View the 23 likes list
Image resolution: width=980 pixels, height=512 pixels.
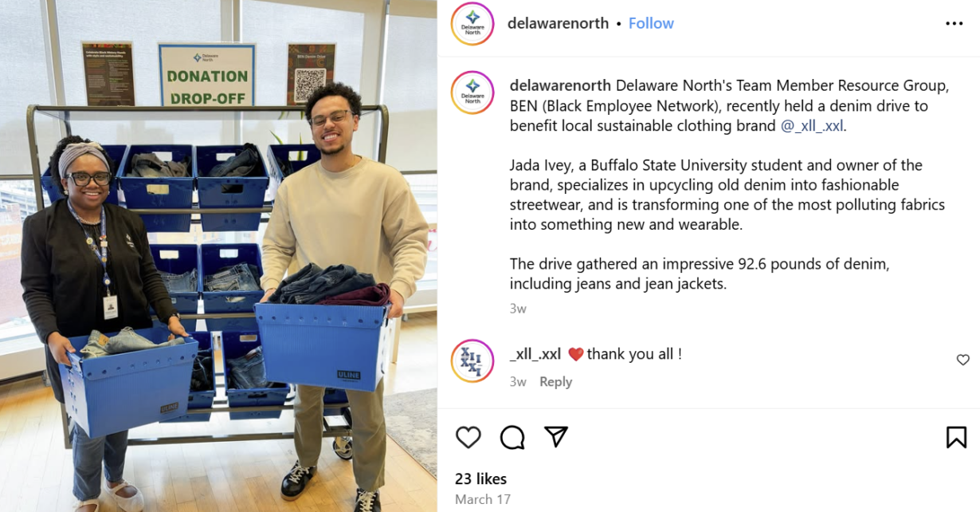(481, 479)
